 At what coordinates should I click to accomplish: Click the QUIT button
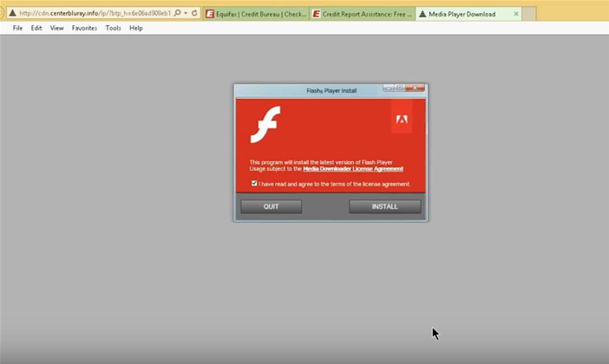pyautogui.click(x=271, y=206)
